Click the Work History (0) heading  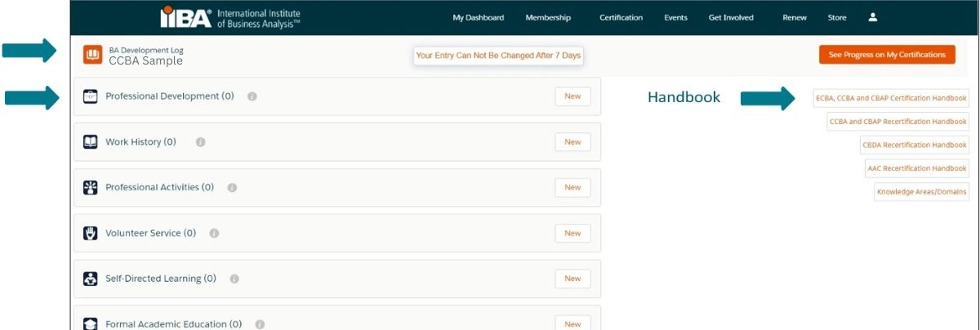[140, 142]
